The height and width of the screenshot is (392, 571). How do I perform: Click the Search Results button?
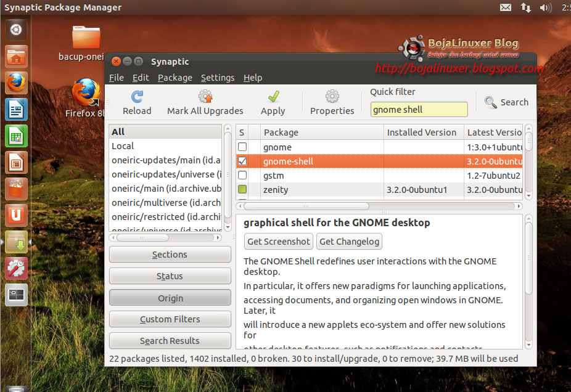[x=170, y=341]
